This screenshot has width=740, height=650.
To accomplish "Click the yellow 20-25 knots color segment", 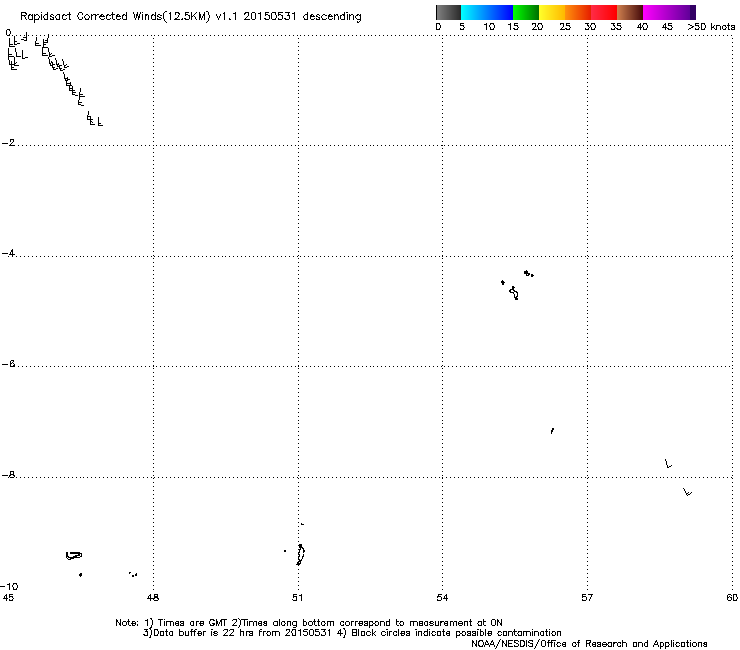I will (552, 12).
